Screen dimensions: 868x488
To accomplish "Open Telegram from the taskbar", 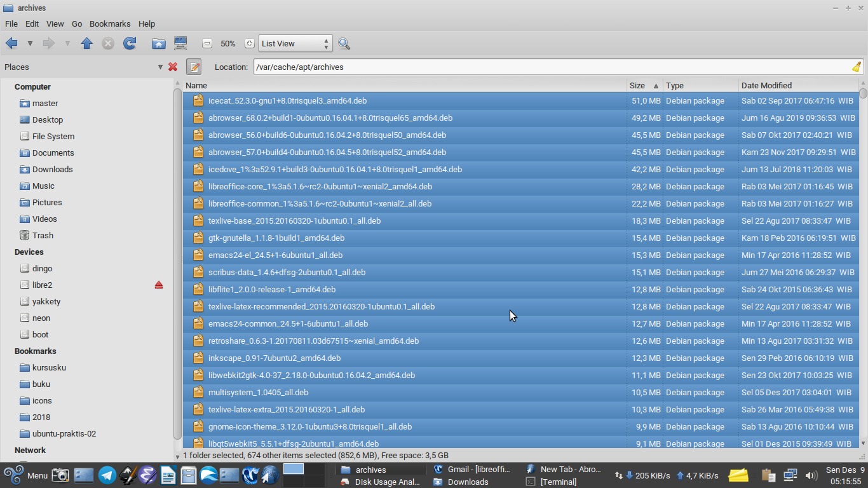I will pos(107,475).
